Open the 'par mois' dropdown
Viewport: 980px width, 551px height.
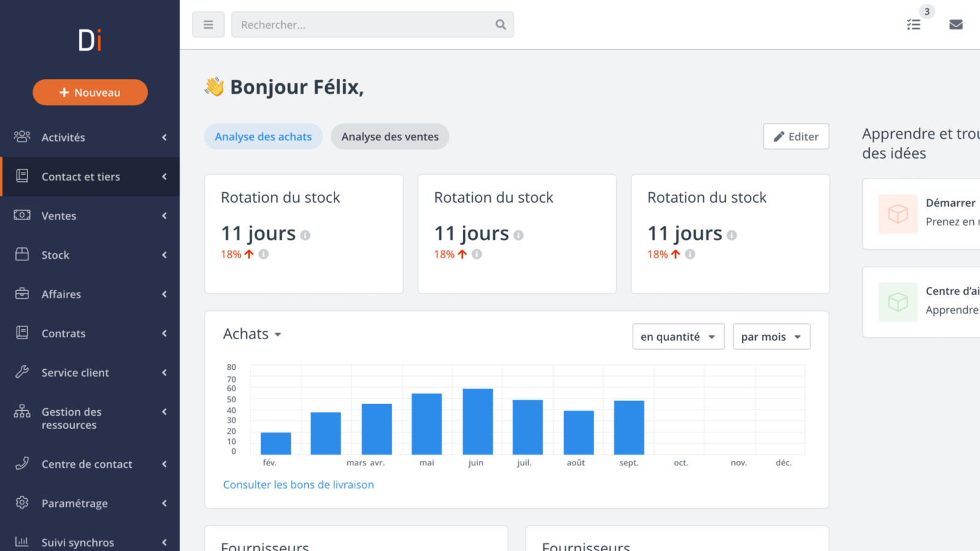tap(771, 337)
